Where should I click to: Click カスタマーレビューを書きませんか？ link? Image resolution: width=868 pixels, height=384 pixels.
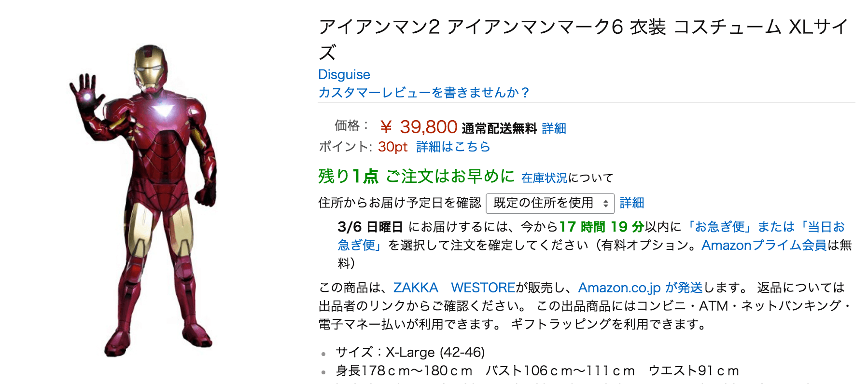tap(423, 93)
